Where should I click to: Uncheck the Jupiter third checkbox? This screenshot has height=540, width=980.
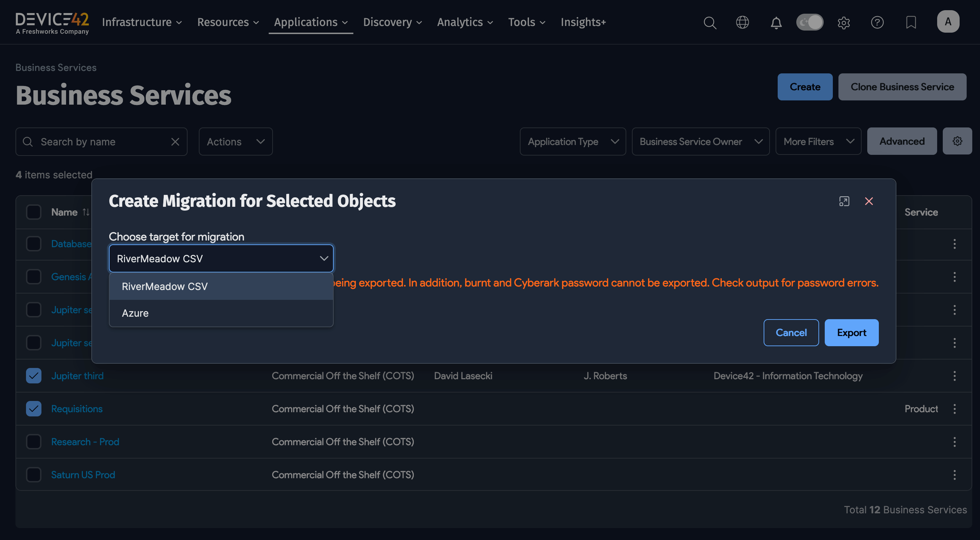click(x=33, y=376)
